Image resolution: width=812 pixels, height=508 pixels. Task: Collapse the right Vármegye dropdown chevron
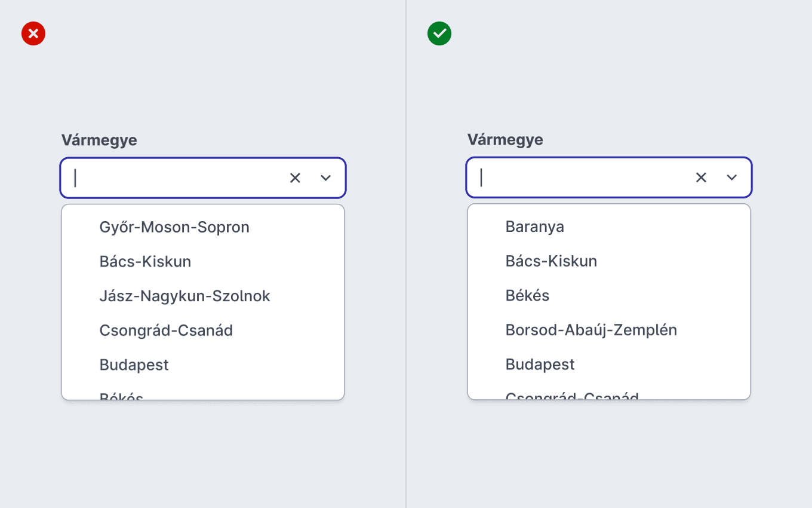pyautogui.click(x=731, y=177)
